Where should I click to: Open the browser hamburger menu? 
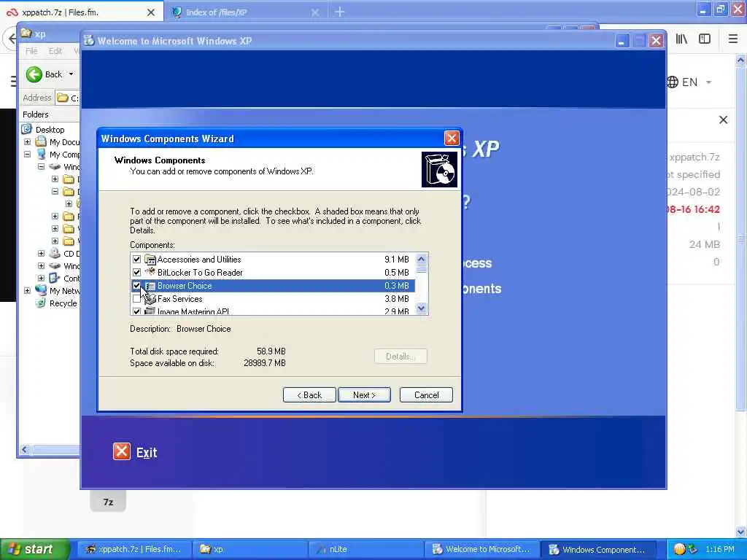733,39
